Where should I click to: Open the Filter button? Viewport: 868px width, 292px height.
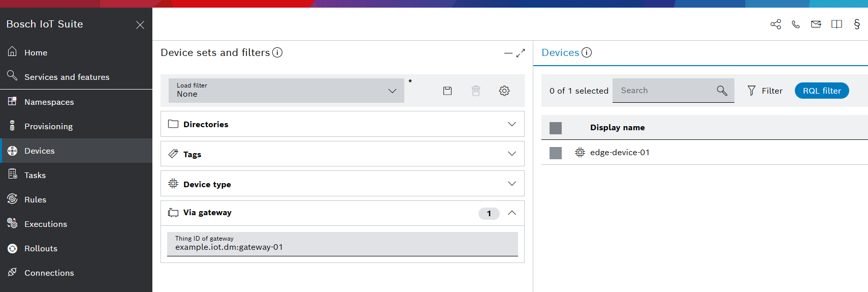(x=765, y=91)
